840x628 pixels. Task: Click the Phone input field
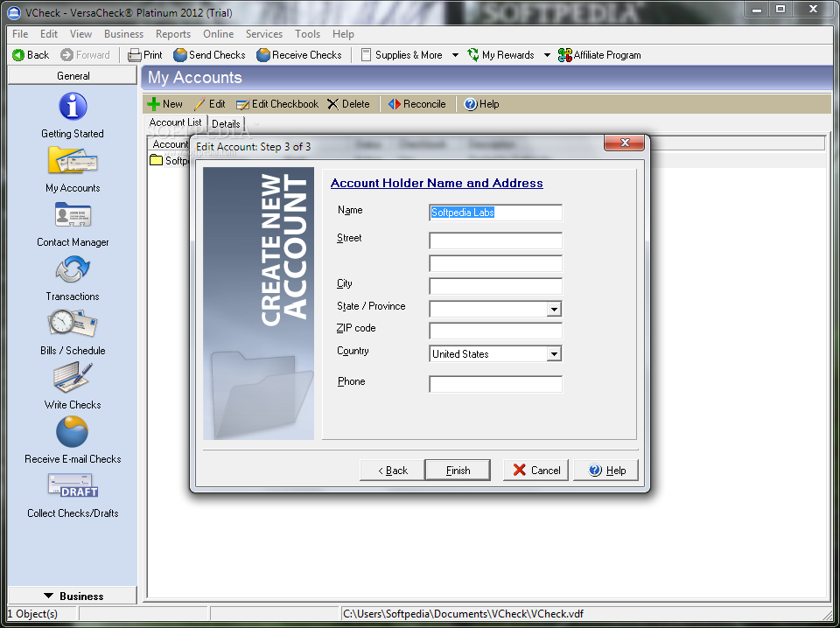pos(495,384)
